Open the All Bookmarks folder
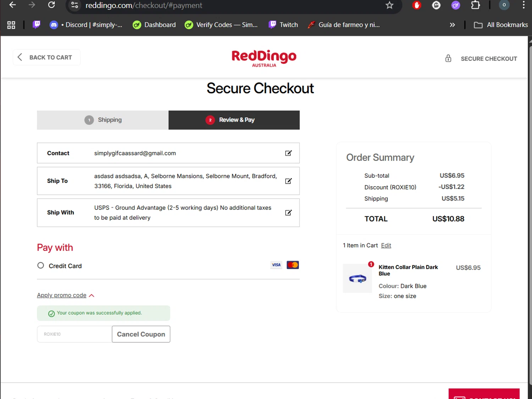The image size is (532, 399). tap(501, 25)
